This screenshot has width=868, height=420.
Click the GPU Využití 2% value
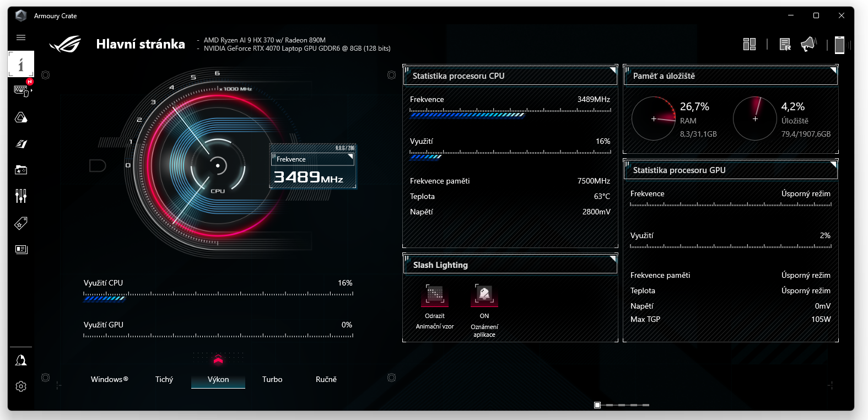point(825,235)
